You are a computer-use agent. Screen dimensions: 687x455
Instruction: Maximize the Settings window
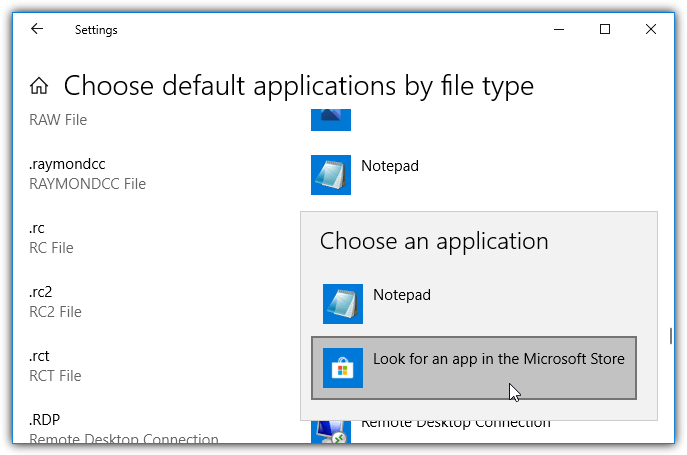(x=605, y=29)
